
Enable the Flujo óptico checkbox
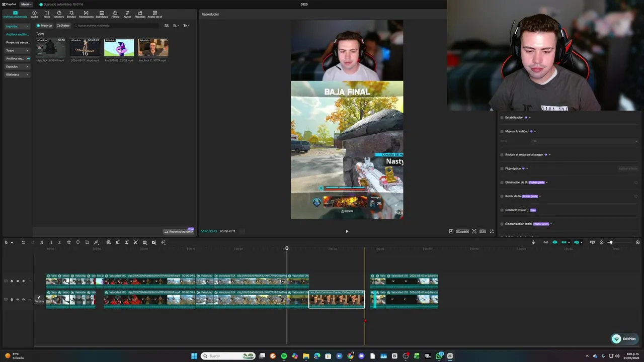point(502,168)
